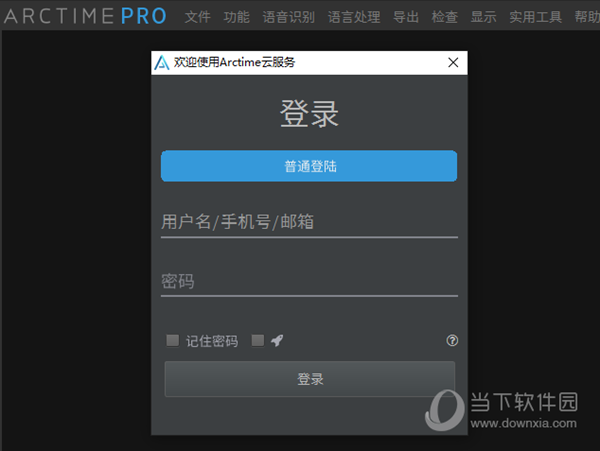Open the 导出 menu
Image resolution: width=600 pixels, height=451 pixels.
[x=406, y=17]
